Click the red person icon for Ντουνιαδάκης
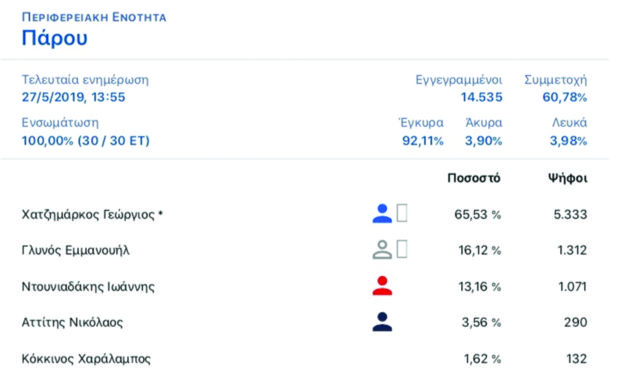This screenshot has width=620, height=375. 382,286
